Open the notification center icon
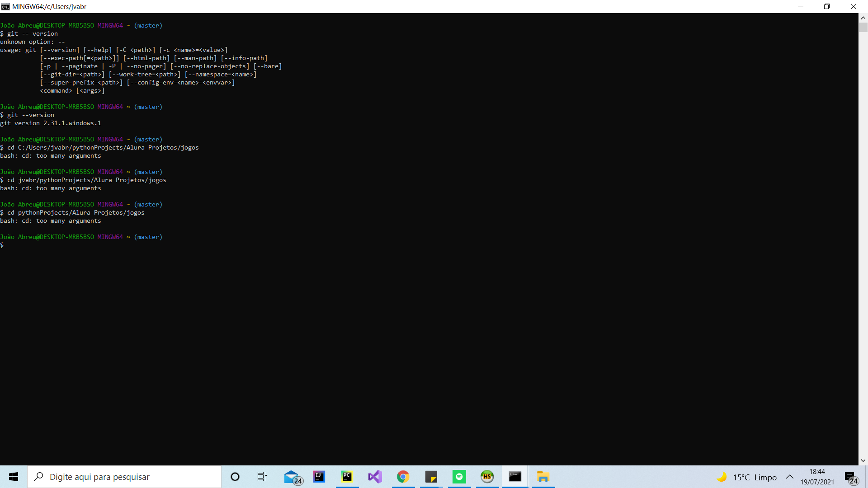868x488 pixels. click(851, 477)
